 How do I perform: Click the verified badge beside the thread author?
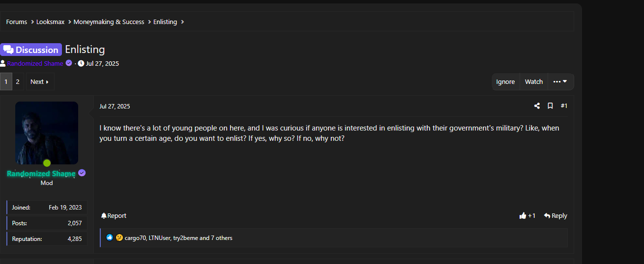[69, 63]
